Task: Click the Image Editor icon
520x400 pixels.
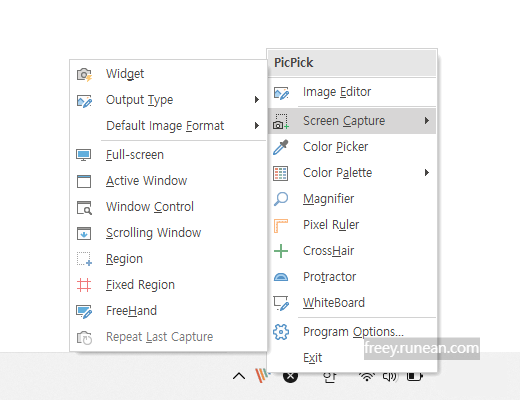Action: tap(281, 93)
